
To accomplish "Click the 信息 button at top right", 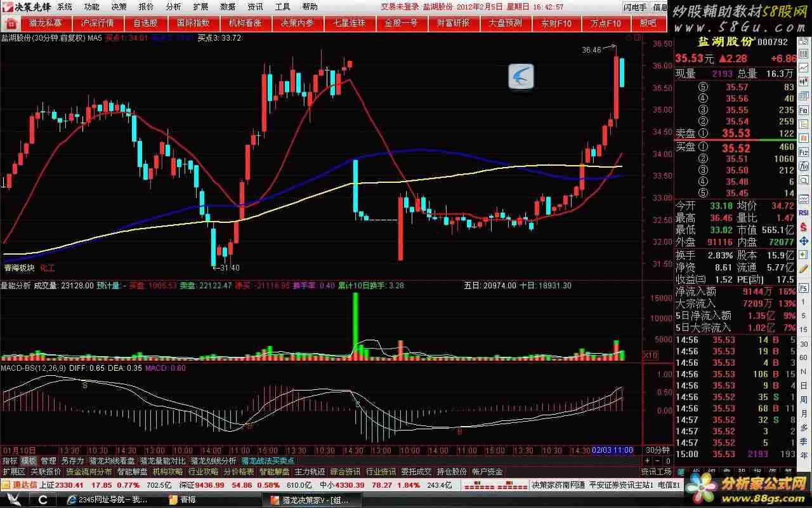I will click(660, 8).
